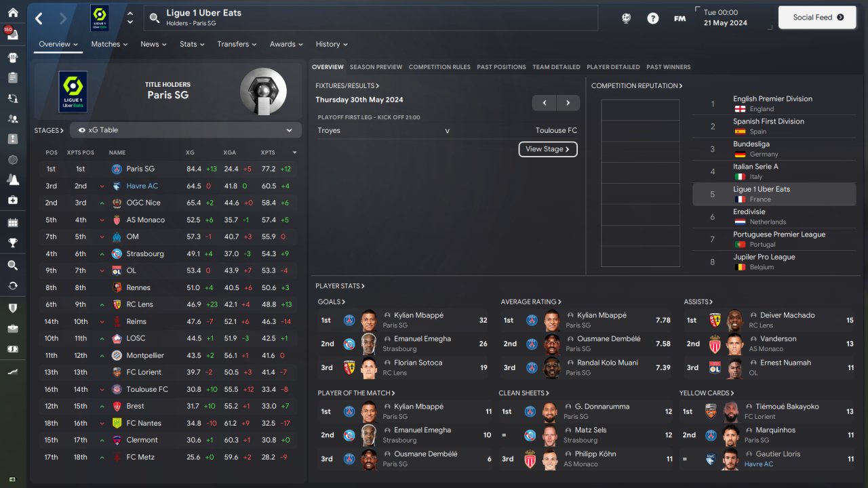Viewport: 868px width, 488px height.
Task: Open the Inbox icon with red notification badge
Action: point(12,34)
